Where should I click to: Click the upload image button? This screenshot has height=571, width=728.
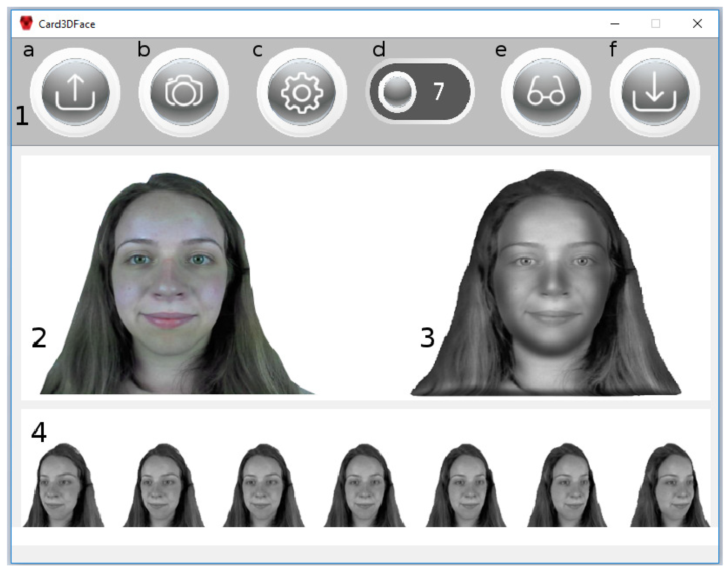(x=75, y=92)
